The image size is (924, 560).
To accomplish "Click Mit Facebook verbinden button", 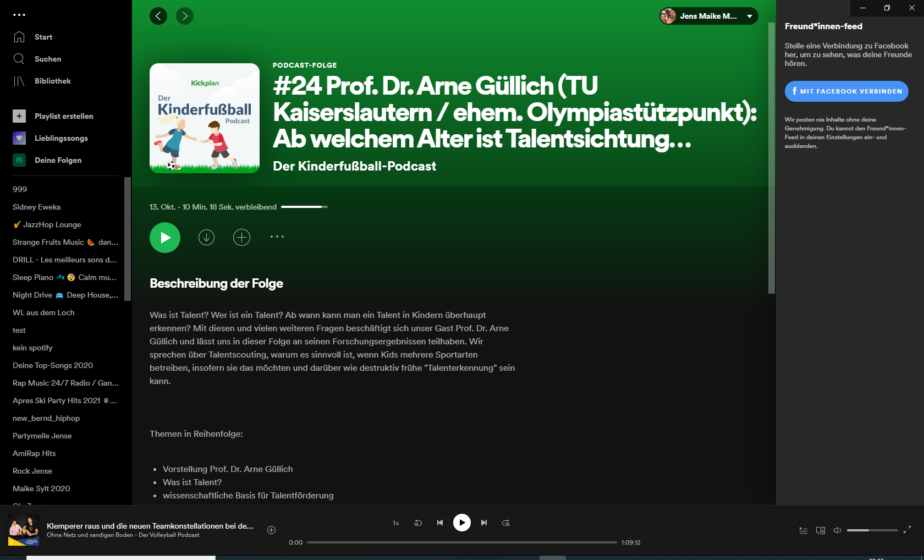I will [x=846, y=91].
